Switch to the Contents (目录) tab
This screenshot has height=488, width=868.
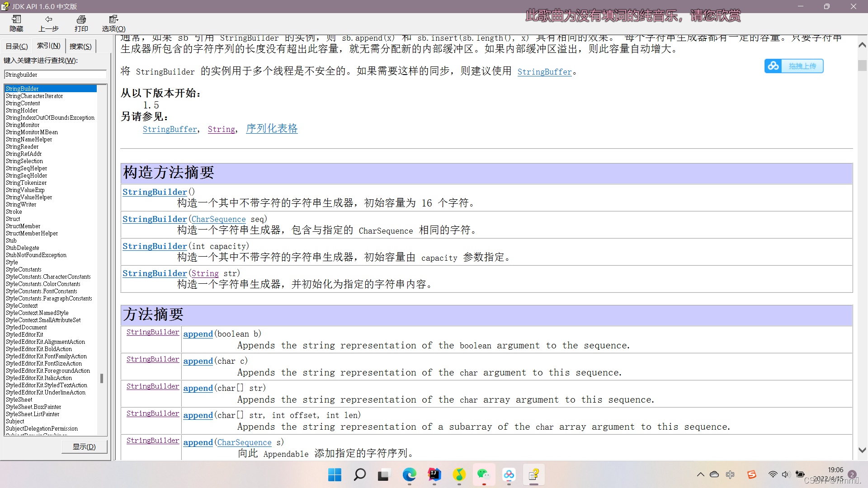[17, 46]
